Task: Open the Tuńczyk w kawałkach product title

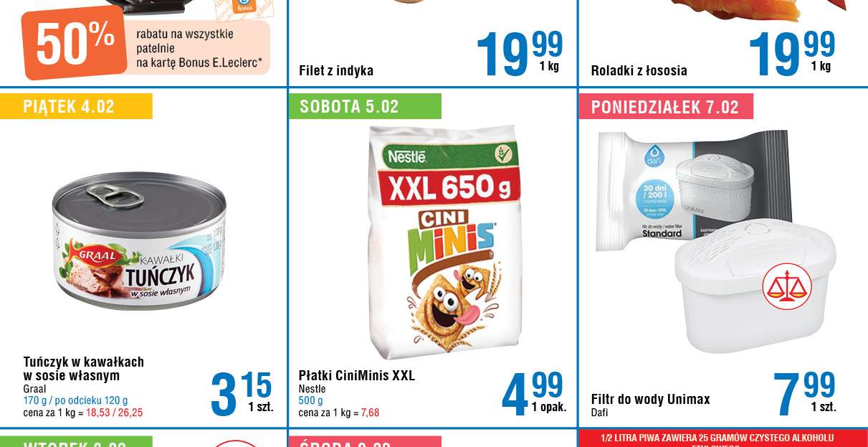Action: tap(84, 369)
